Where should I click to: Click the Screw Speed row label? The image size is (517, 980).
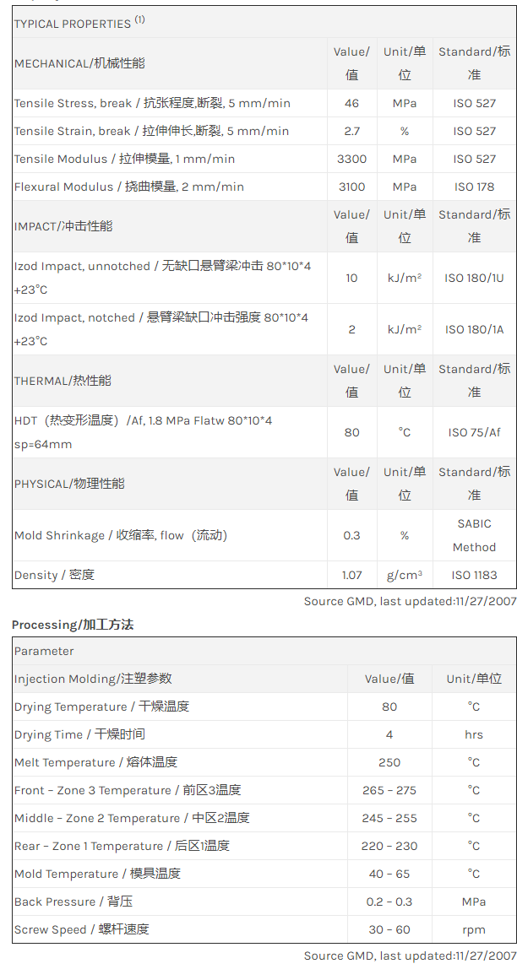(81, 930)
